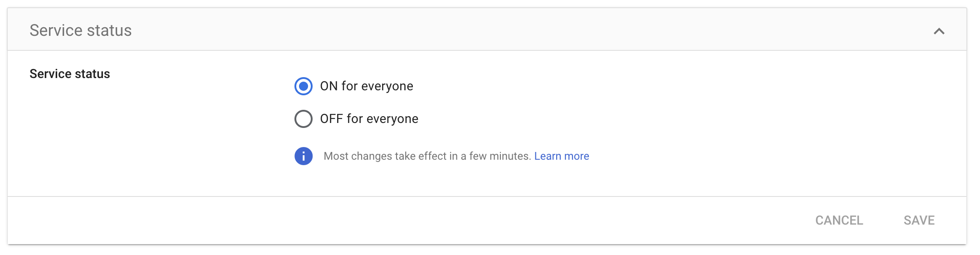
Task: Keep the service on for everyone
Action: (x=304, y=86)
